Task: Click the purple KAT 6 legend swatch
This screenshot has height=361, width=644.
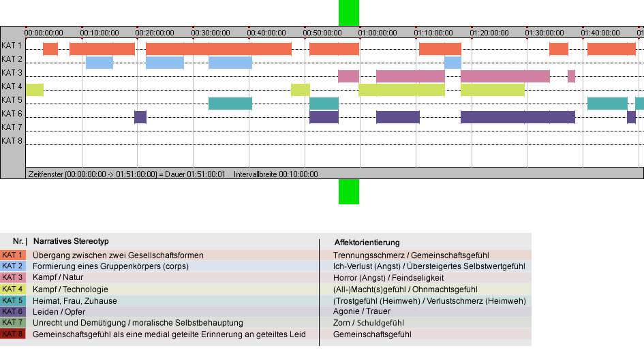Action: (13, 311)
